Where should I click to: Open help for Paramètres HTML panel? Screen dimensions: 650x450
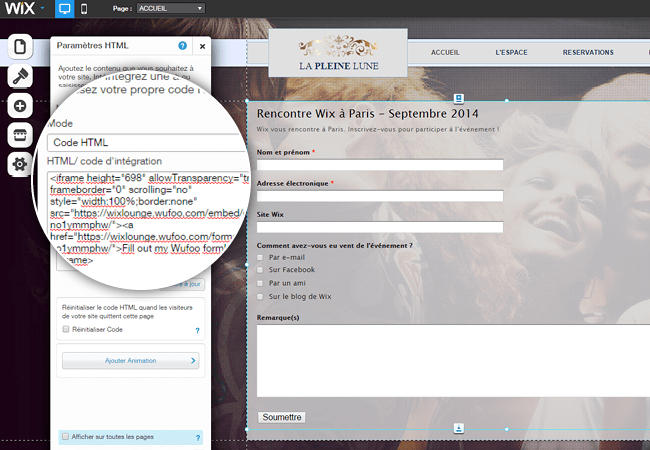coord(182,46)
